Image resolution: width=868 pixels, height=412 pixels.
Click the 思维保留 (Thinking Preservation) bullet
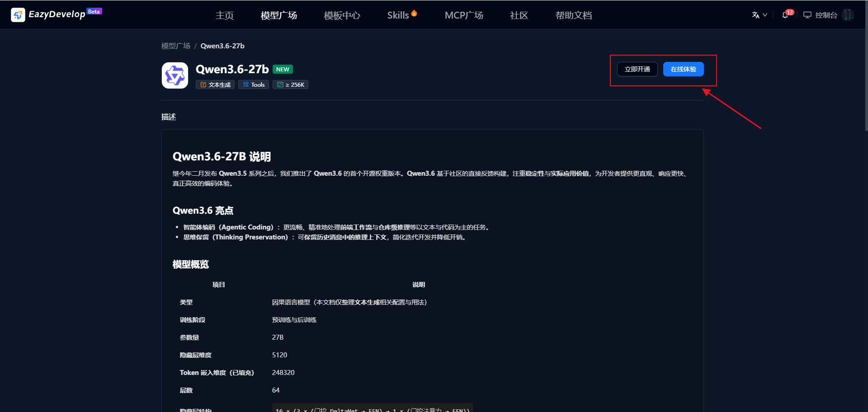pyautogui.click(x=325, y=237)
